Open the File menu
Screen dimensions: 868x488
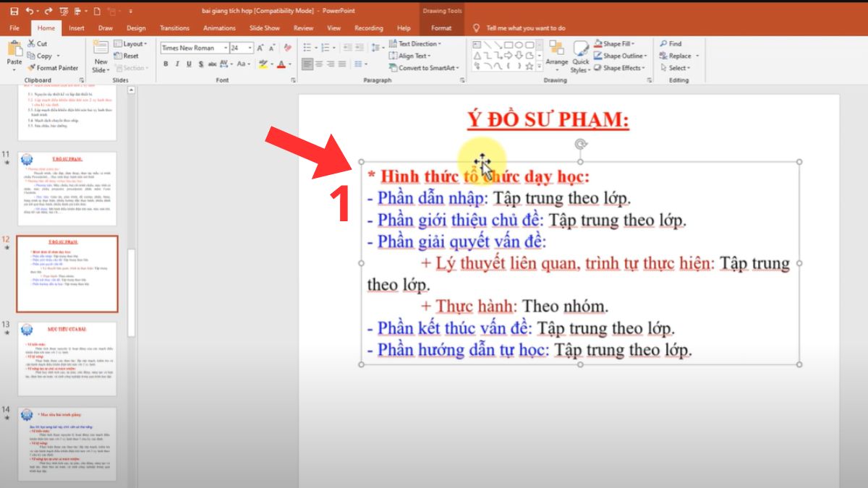tap(14, 28)
